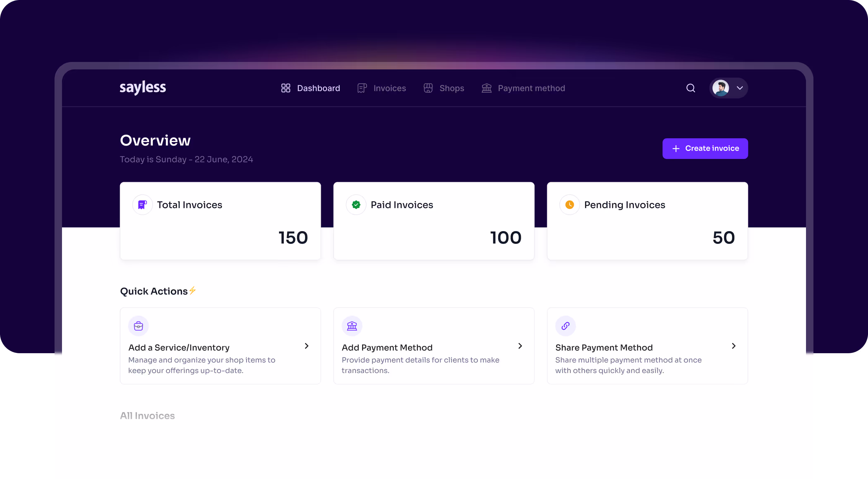Click the plus icon in Create invoice

(x=676, y=148)
